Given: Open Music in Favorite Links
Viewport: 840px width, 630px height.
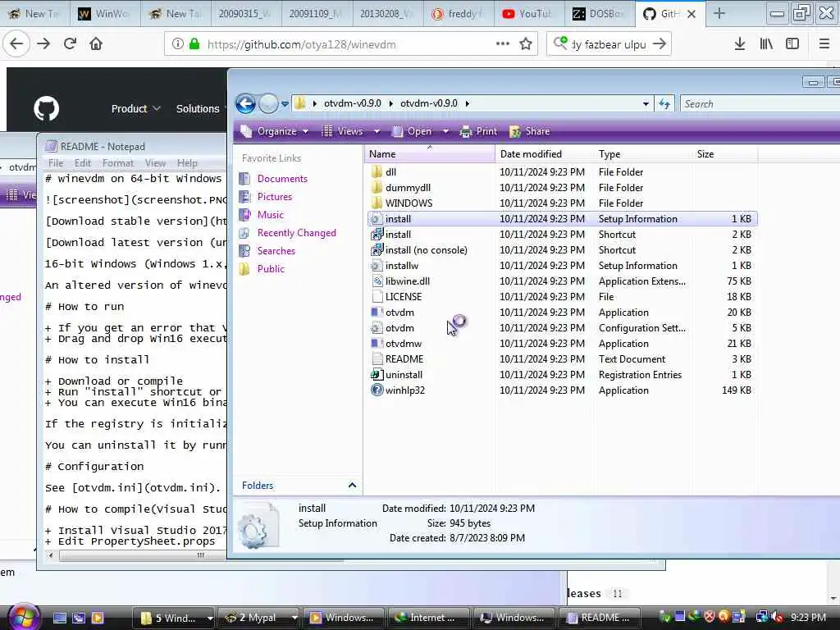Looking at the screenshot, I should tap(270, 215).
